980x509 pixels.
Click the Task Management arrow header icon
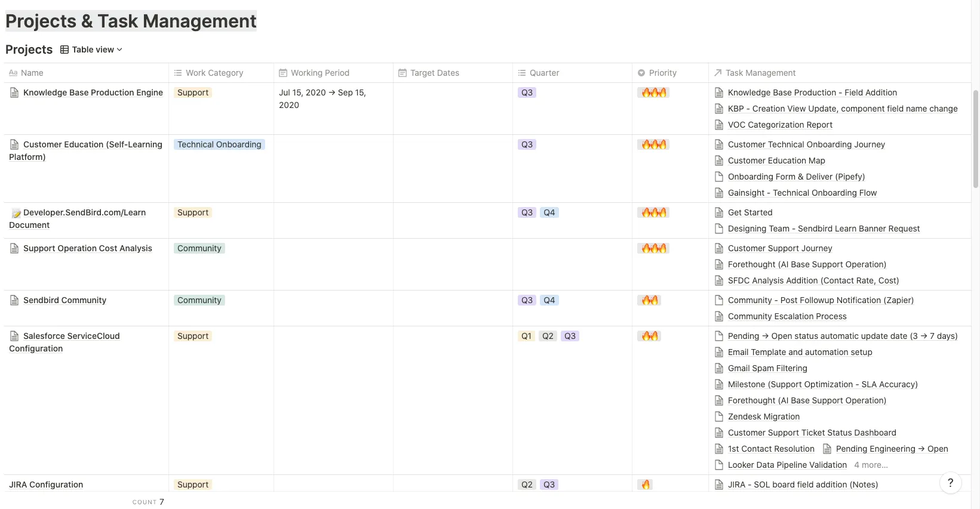pos(718,73)
